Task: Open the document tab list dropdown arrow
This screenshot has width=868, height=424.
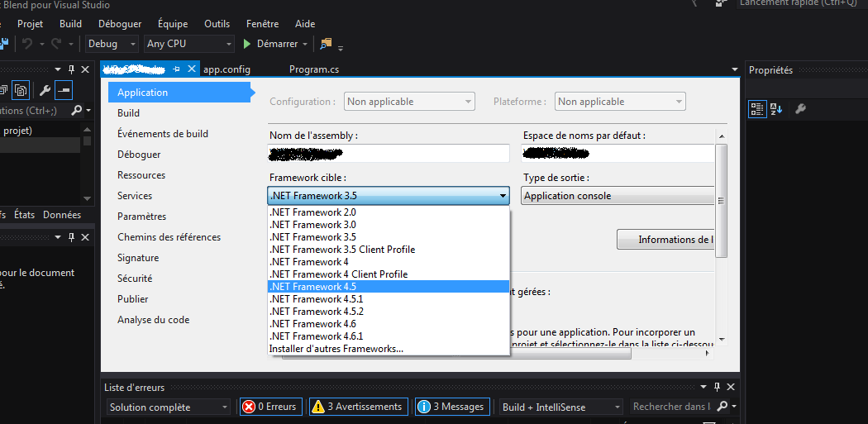Action: tap(735, 69)
